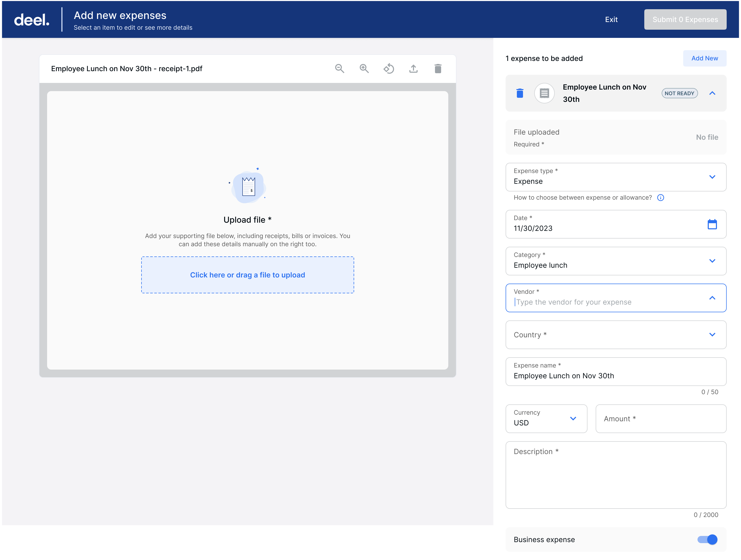
Task: Click the deel logo
Action: pyautogui.click(x=32, y=20)
